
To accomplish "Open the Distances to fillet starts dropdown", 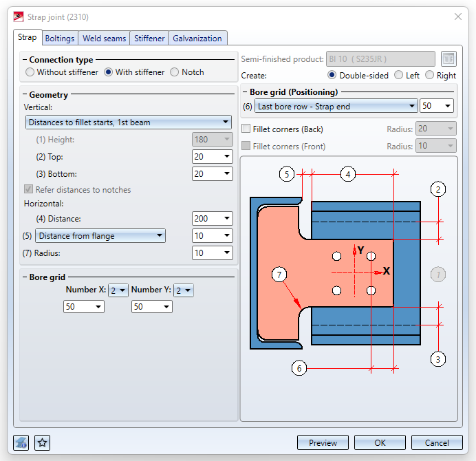I will point(129,122).
